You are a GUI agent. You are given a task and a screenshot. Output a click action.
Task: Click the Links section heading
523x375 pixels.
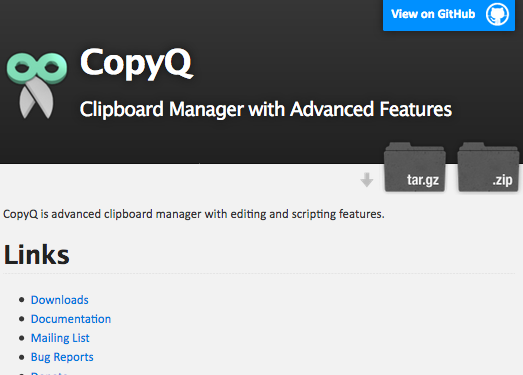[x=37, y=255]
